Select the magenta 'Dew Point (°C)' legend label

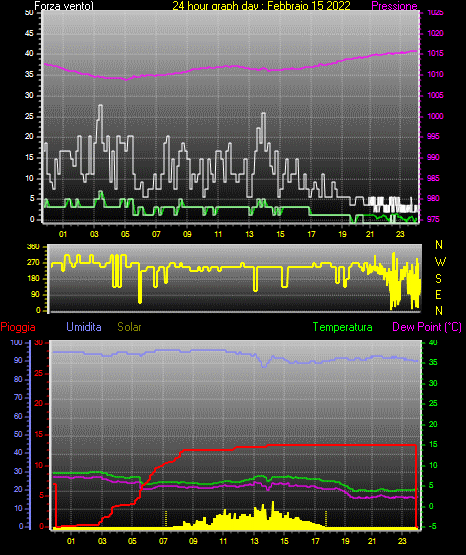point(427,327)
